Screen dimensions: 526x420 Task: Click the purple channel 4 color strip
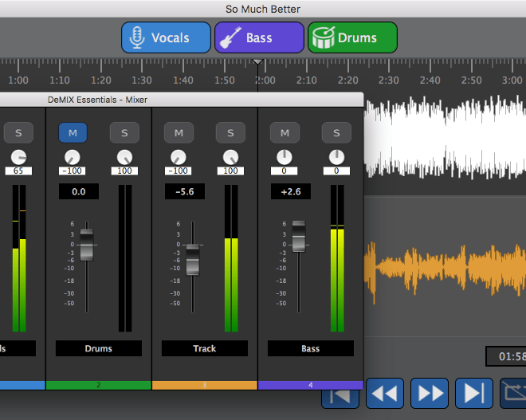pyautogui.click(x=311, y=385)
